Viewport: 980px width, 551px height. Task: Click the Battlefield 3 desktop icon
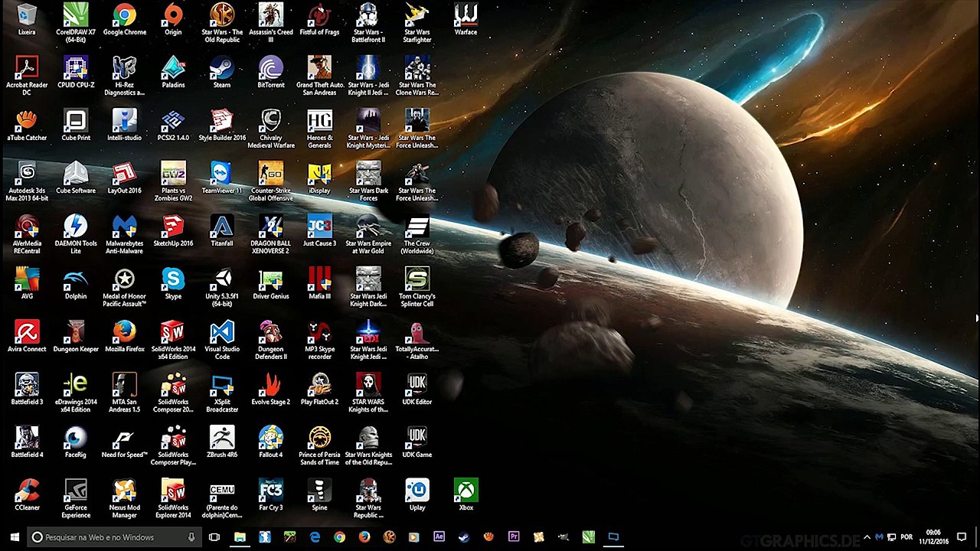click(27, 390)
